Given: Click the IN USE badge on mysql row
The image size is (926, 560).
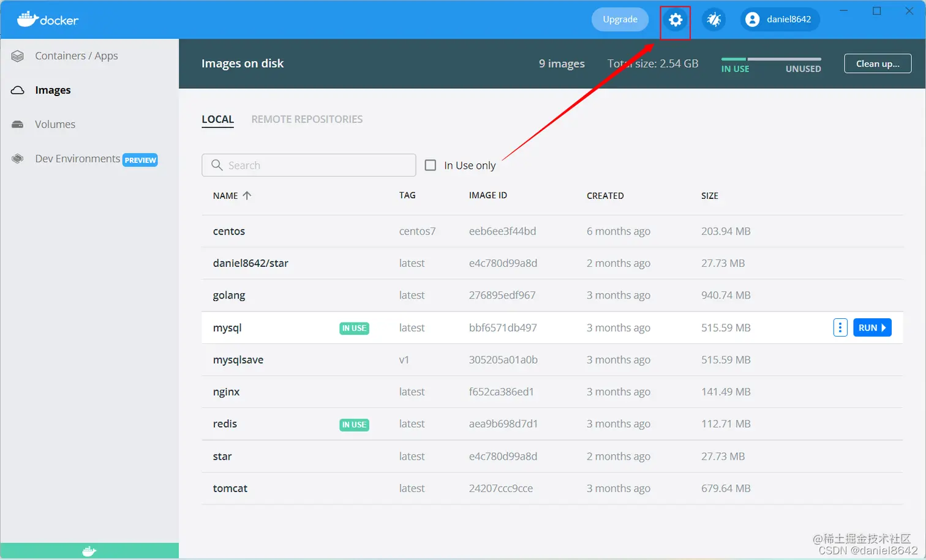Looking at the screenshot, I should click(354, 329).
